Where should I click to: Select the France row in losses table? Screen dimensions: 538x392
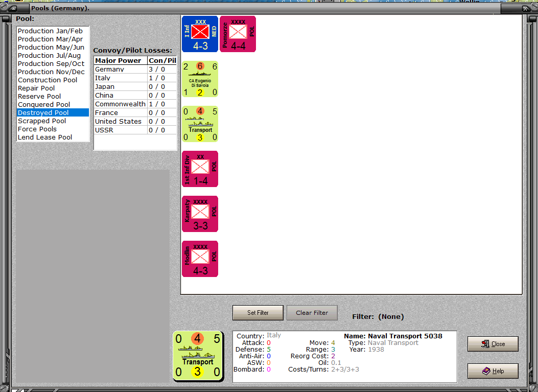(x=135, y=112)
